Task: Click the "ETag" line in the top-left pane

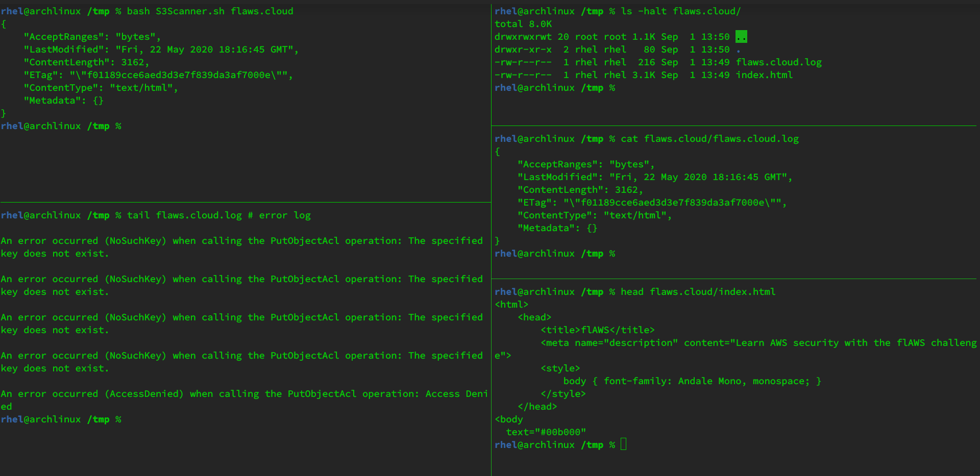Action: click(158, 75)
